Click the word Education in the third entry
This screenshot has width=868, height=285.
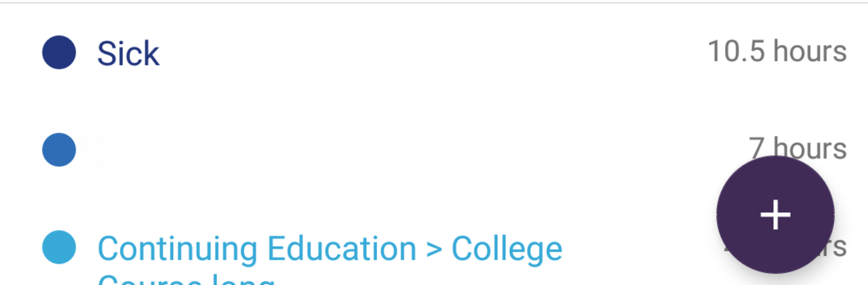[342, 249]
